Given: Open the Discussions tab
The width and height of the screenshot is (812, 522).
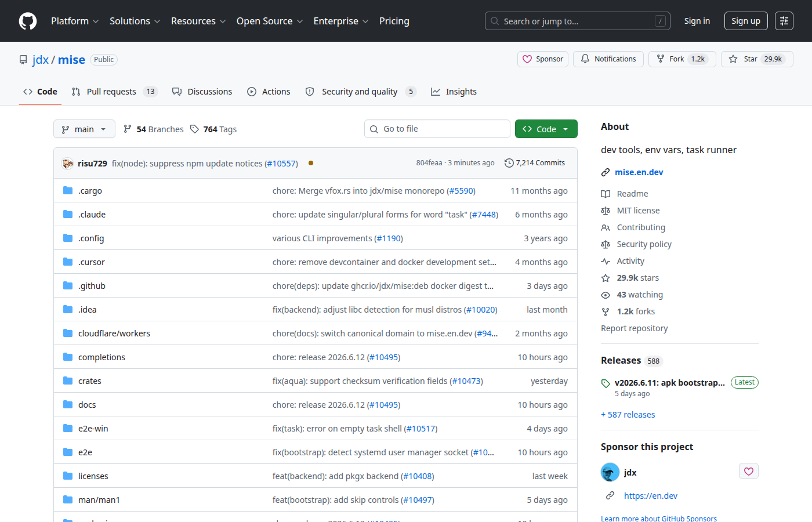Looking at the screenshot, I should point(202,92).
